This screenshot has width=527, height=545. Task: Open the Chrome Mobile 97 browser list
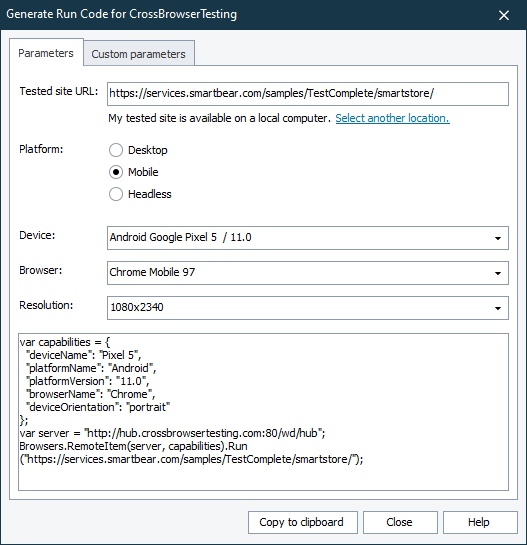point(308,273)
